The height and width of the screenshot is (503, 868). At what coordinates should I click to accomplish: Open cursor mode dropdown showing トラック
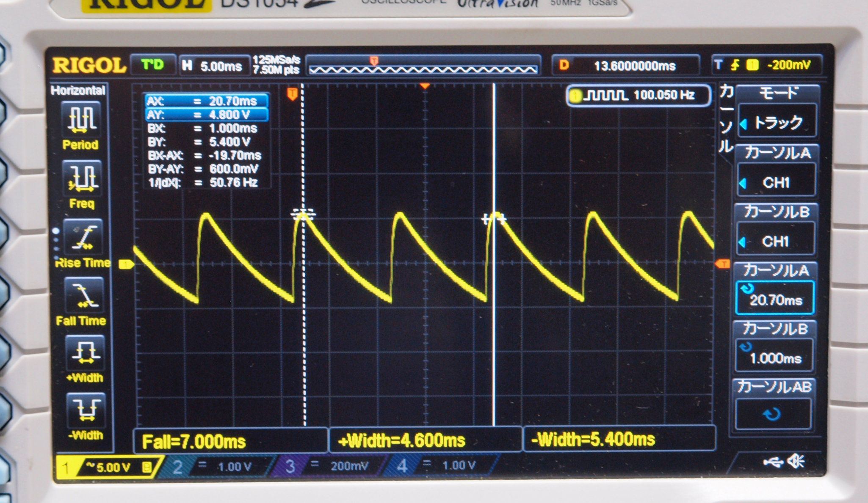[x=777, y=122]
